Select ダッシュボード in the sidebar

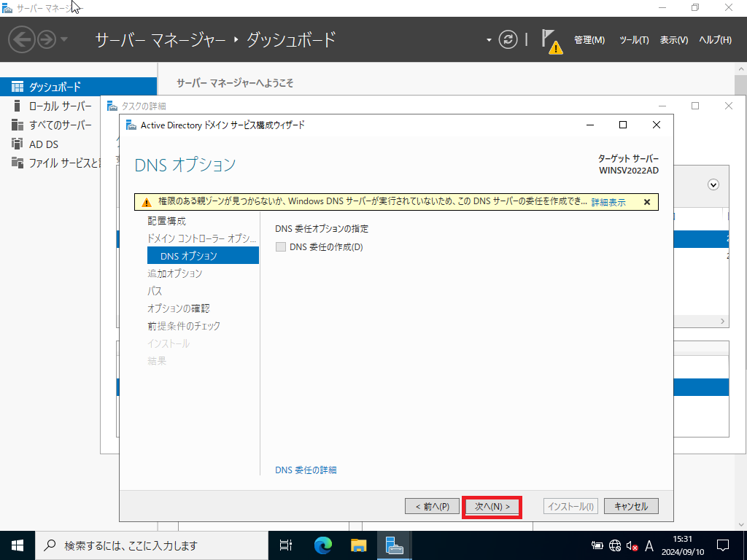coord(78,87)
